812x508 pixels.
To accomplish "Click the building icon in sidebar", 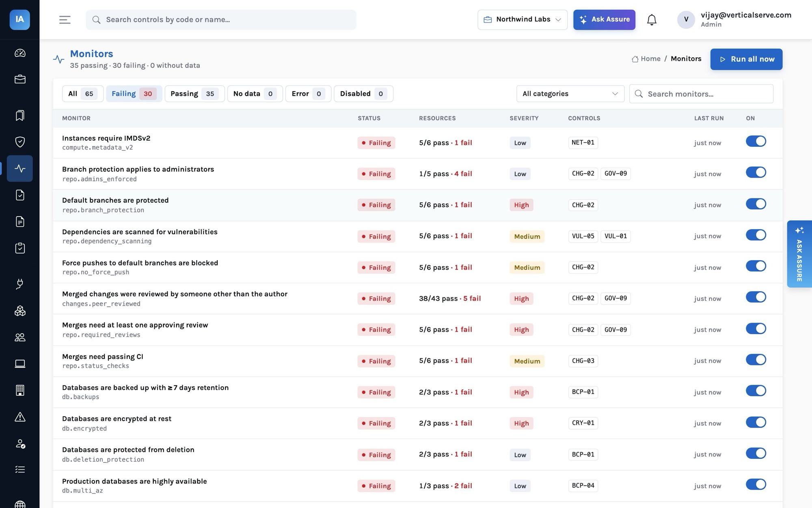I will coord(20,390).
